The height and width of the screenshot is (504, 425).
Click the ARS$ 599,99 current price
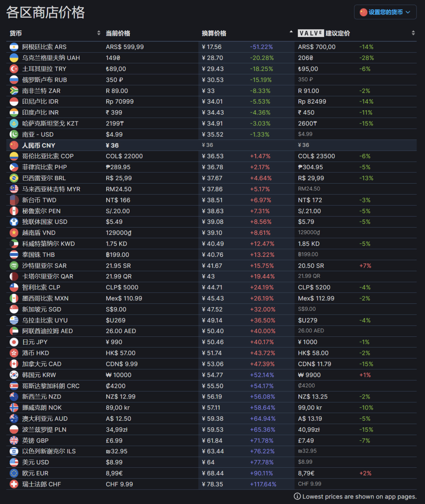pyautogui.click(x=125, y=47)
